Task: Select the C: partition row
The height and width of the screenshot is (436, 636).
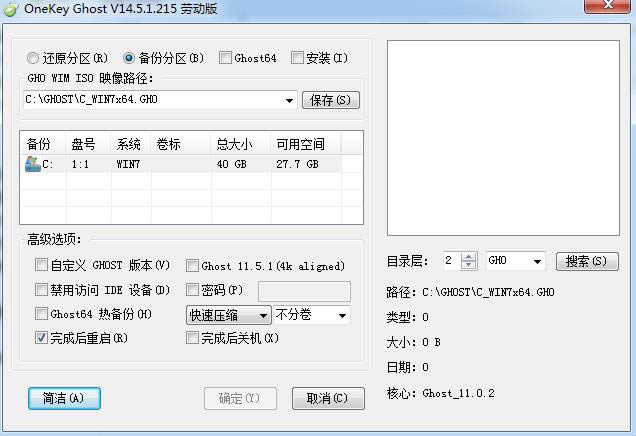Action: pyautogui.click(x=180, y=164)
